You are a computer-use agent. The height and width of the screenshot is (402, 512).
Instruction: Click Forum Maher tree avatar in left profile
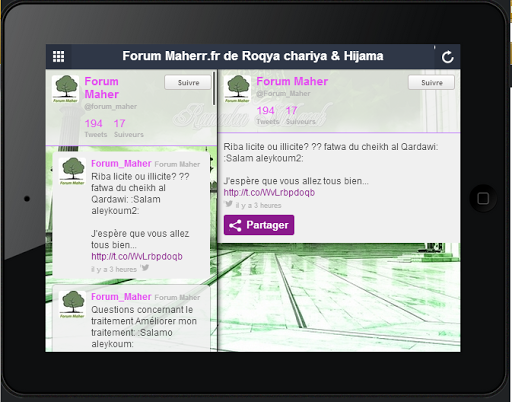tap(65, 89)
